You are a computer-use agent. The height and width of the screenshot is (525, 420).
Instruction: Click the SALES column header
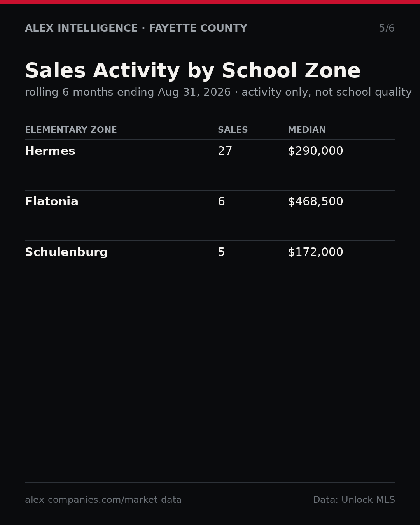pyautogui.click(x=233, y=130)
